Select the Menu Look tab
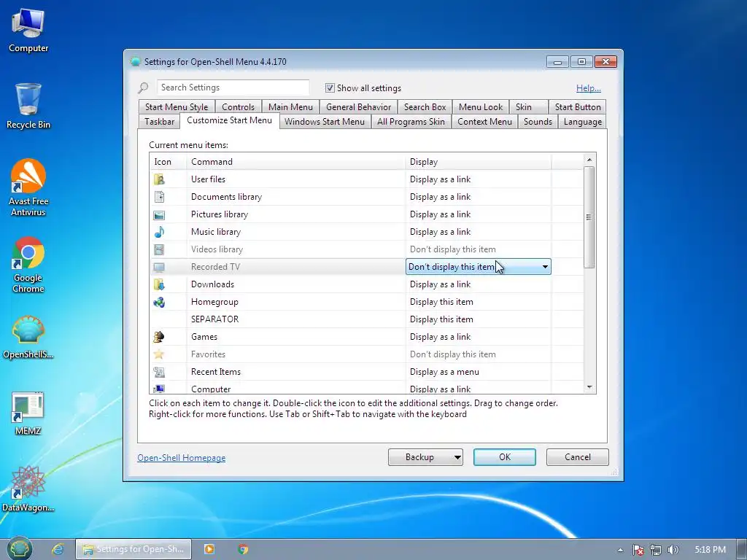The height and width of the screenshot is (560, 747). (481, 107)
